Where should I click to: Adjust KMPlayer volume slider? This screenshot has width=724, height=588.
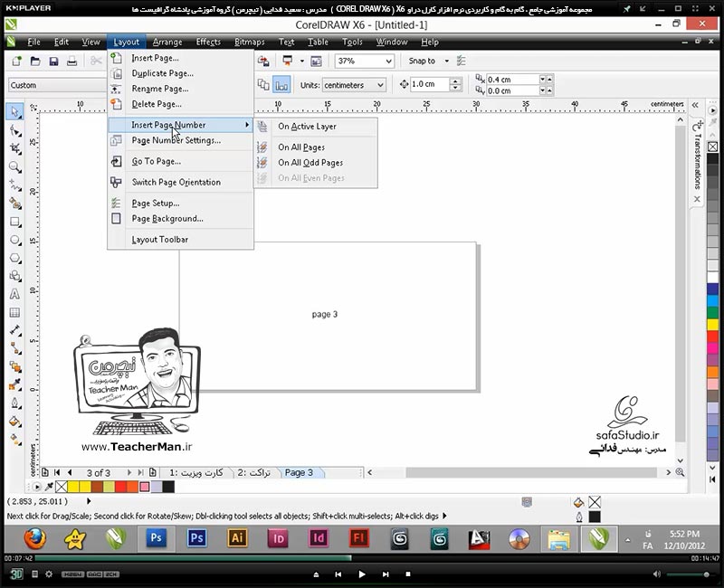point(688,574)
